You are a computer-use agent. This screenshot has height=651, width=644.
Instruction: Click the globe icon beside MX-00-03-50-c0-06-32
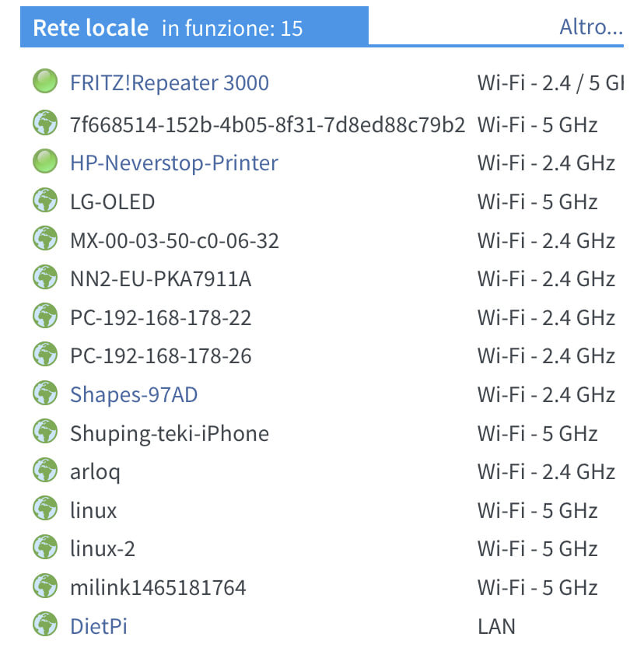tap(45, 239)
